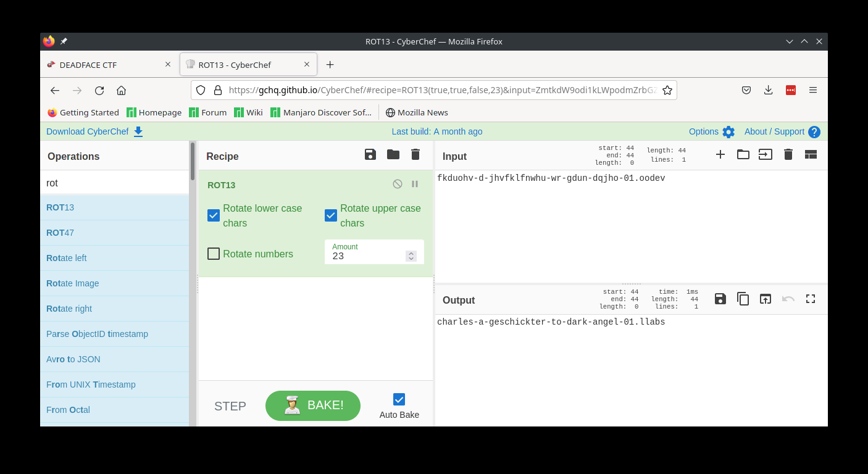Clear input and output with the trash icon
868x474 pixels.
(788, 154)
